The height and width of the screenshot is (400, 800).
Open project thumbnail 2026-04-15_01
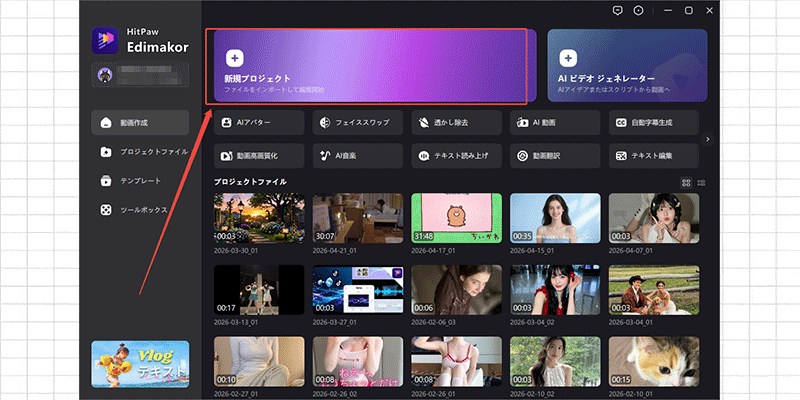tap(555, 218)
